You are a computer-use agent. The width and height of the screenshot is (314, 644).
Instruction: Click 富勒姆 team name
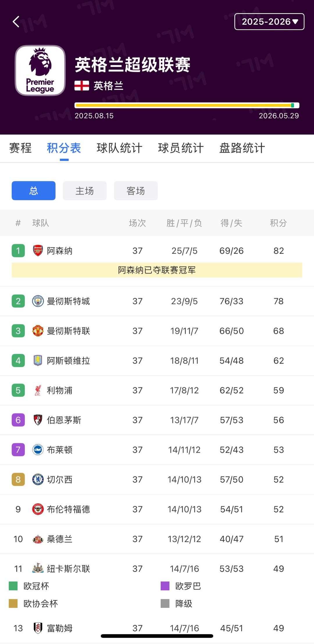pyautogui.click(x=60, y=628)
